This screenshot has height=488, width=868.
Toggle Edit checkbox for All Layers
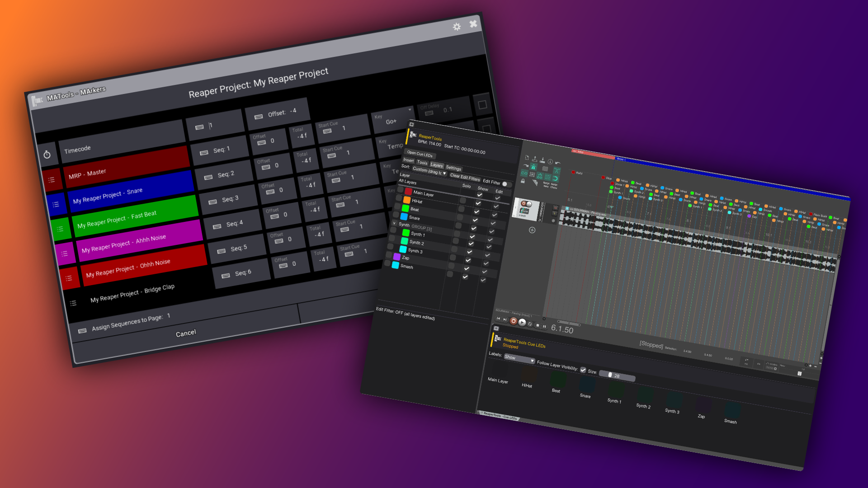coord(497,198)
